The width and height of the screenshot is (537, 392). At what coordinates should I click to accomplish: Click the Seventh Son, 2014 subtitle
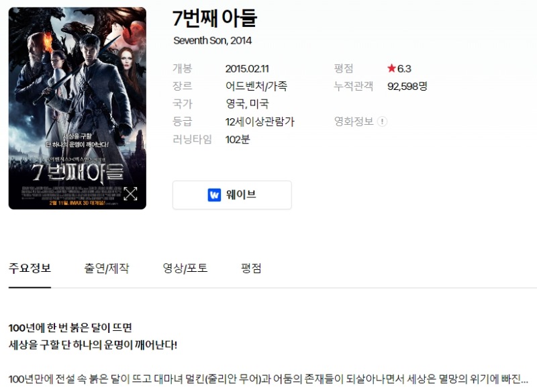[x=213, y=40]
